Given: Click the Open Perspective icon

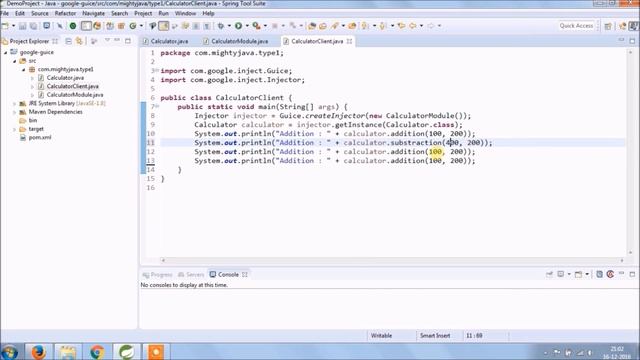Looking at the screenshot, I should click(608, 26).
